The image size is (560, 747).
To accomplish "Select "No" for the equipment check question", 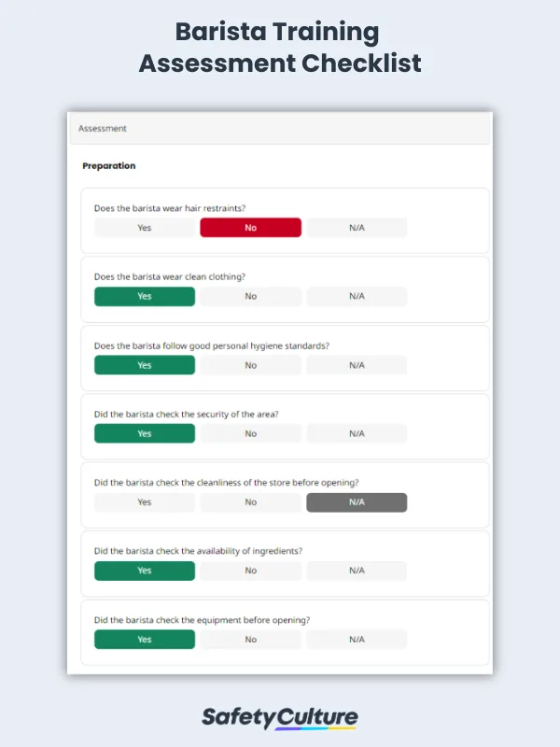I will pyautogui.click(x=250, y=639).
